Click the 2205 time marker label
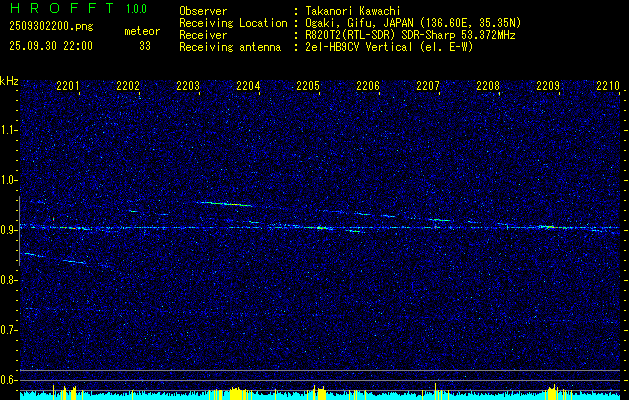The image size is (629, 400). tap(308, 86)
